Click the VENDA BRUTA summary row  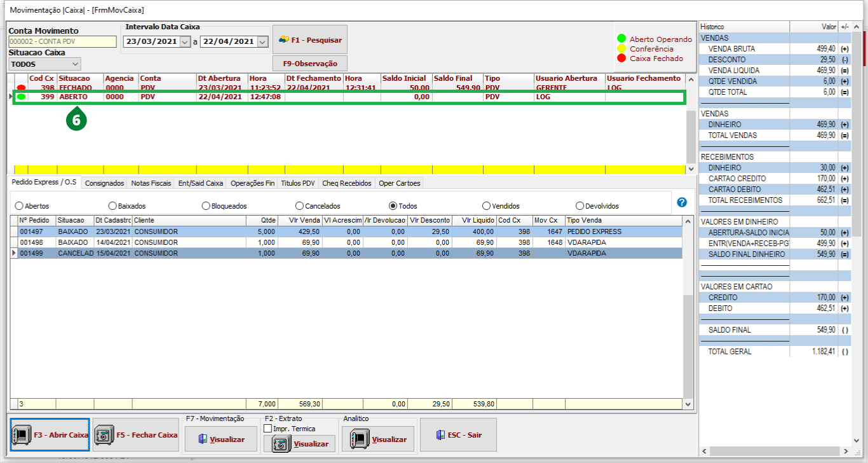coord(775,49)
